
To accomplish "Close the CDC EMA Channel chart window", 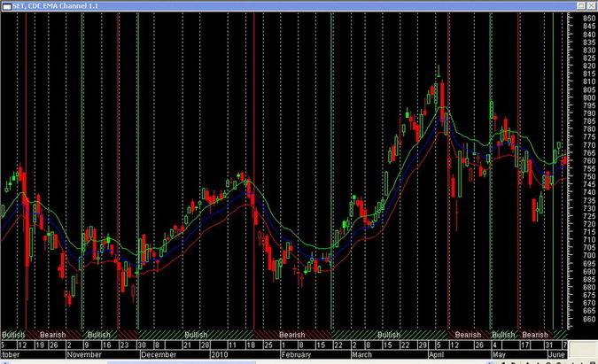I will (589, 6).
